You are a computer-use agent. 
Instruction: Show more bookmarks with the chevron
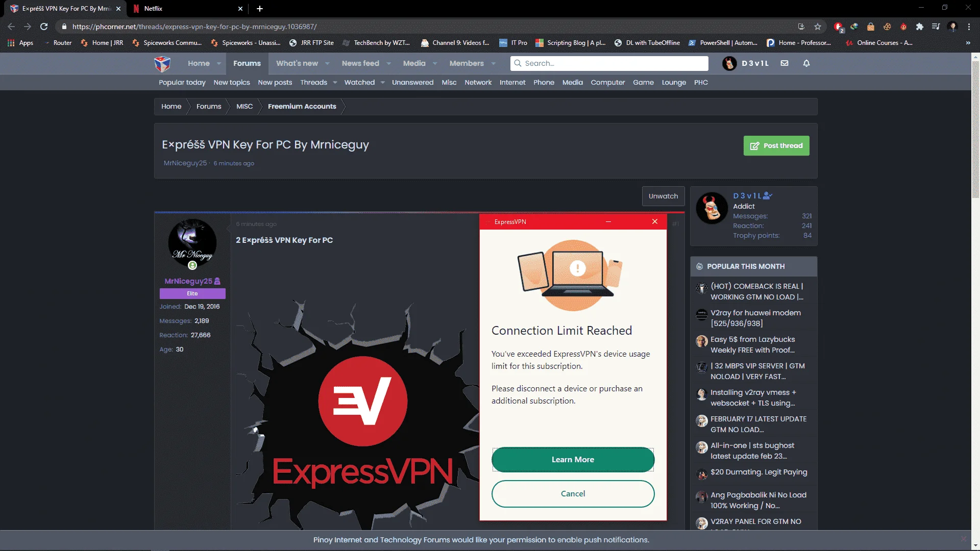(x=968, y=43)
